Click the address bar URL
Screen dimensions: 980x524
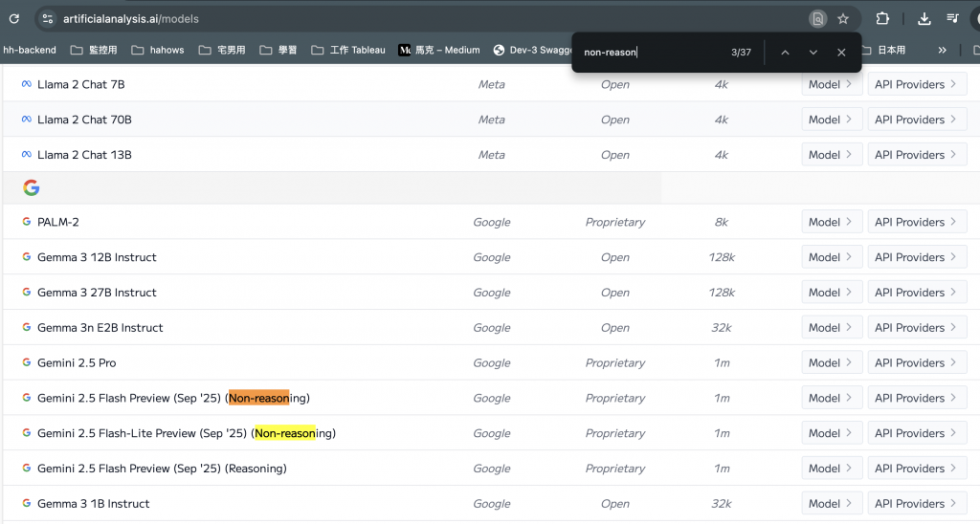[x=130, y=19]
